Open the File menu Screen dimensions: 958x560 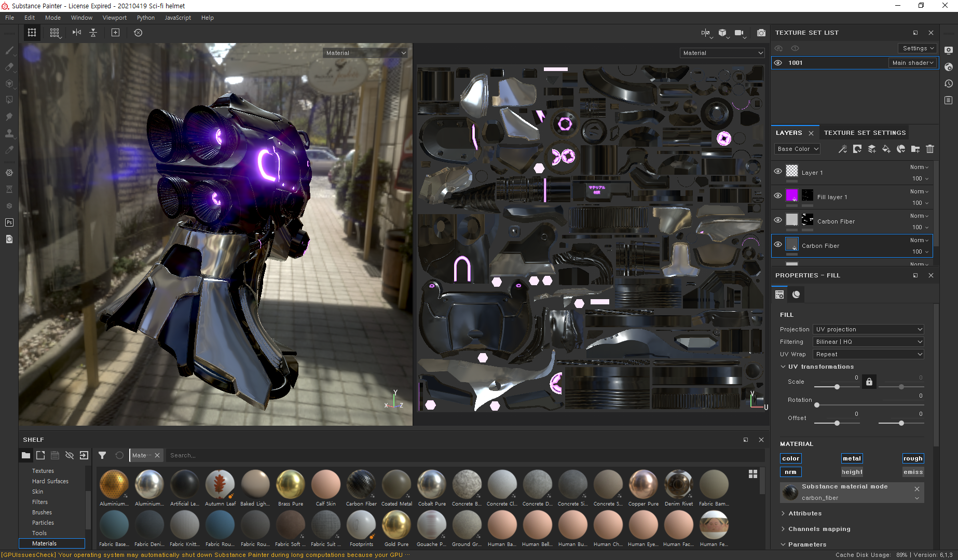[9, 18]
